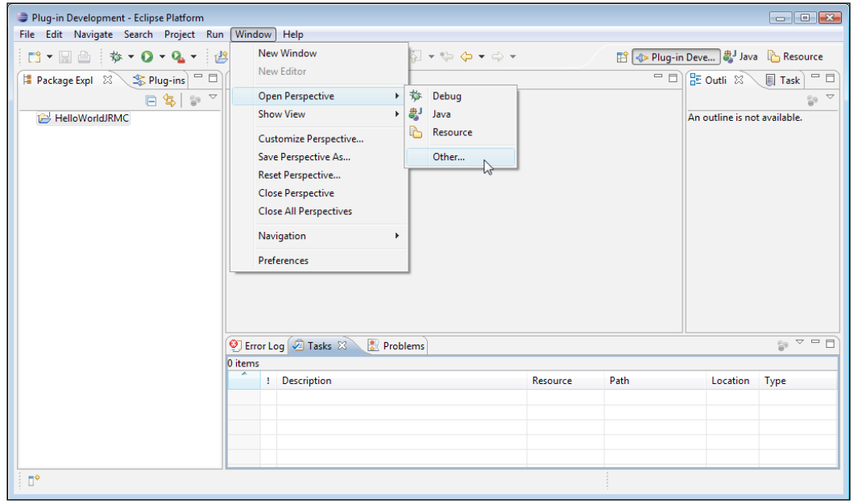This screenshot has height=504, width=858.
Task: Click the grey forward navigation arrow
Action: [x=497, y=56]
